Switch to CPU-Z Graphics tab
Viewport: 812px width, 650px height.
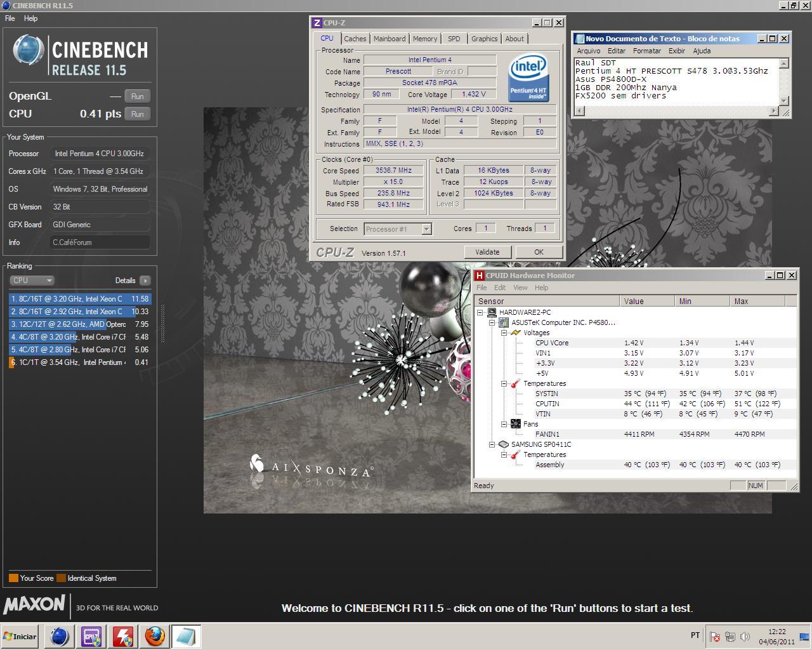coord(484,39)
